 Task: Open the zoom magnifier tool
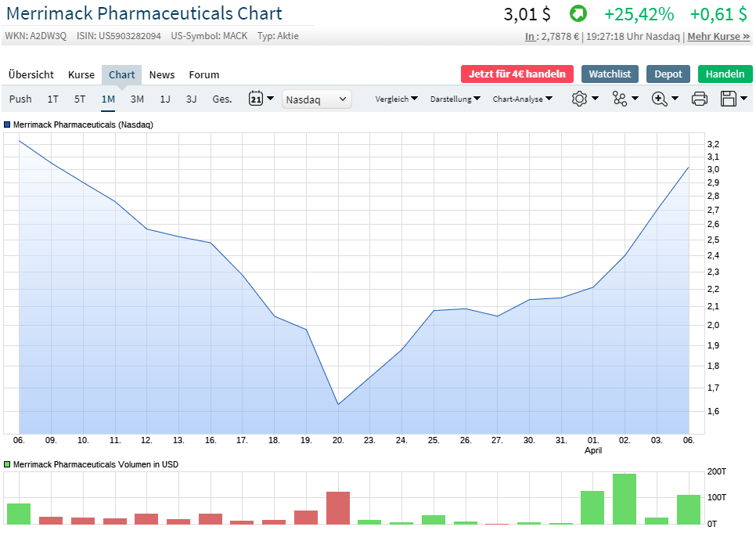coord(664,99)
